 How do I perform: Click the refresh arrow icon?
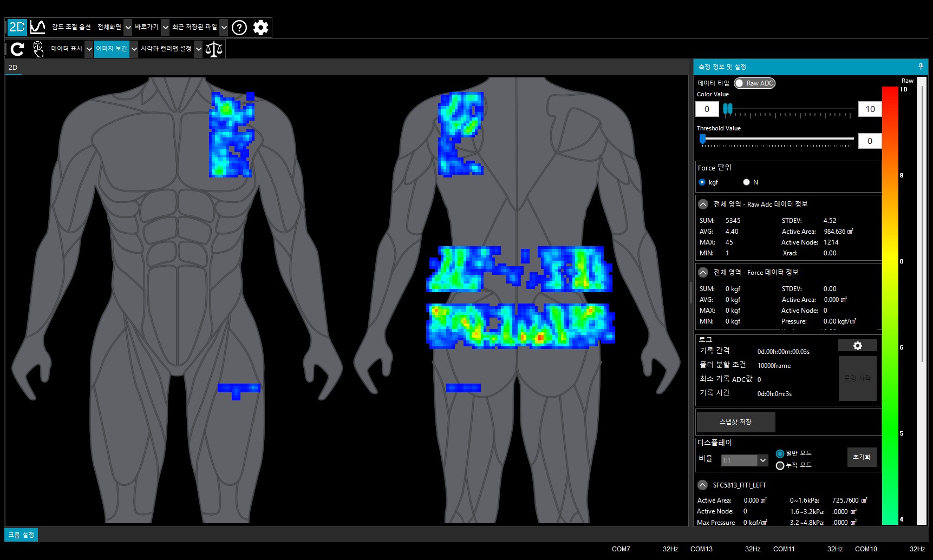coord(17,49)
